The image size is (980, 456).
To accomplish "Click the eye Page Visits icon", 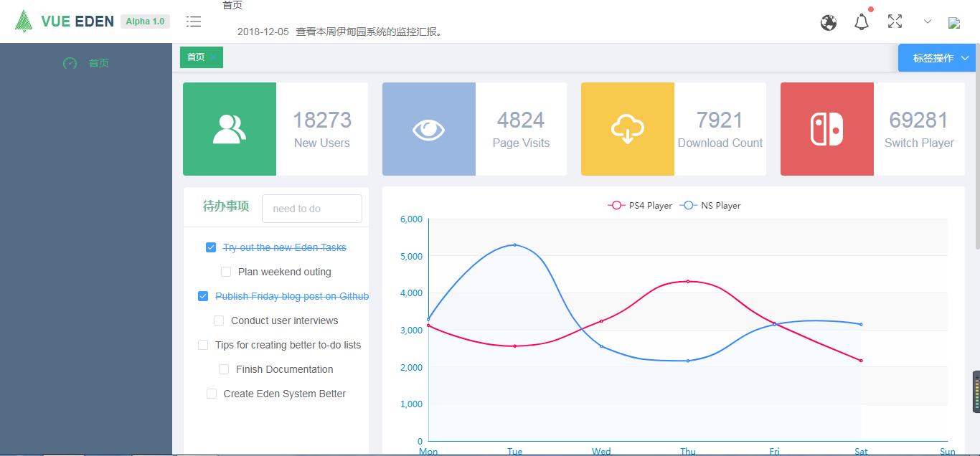I will pos(429,129).
